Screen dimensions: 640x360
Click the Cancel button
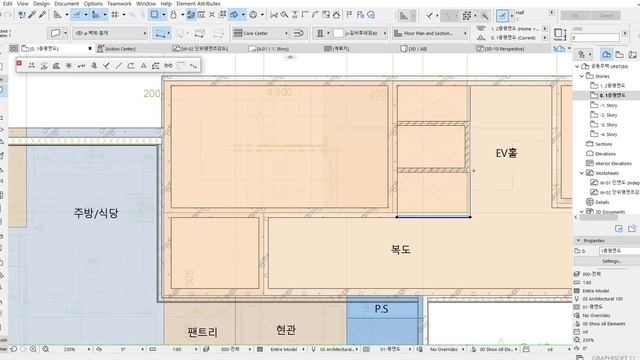pyautogui.click(x=606, y=15)
